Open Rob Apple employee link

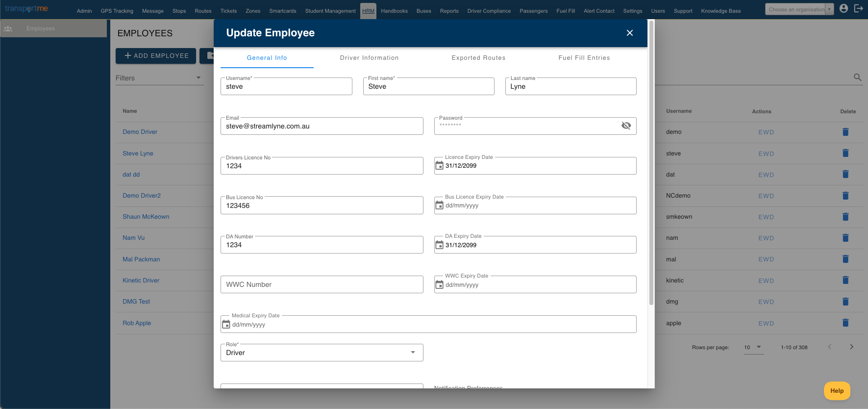pos(137,323)
